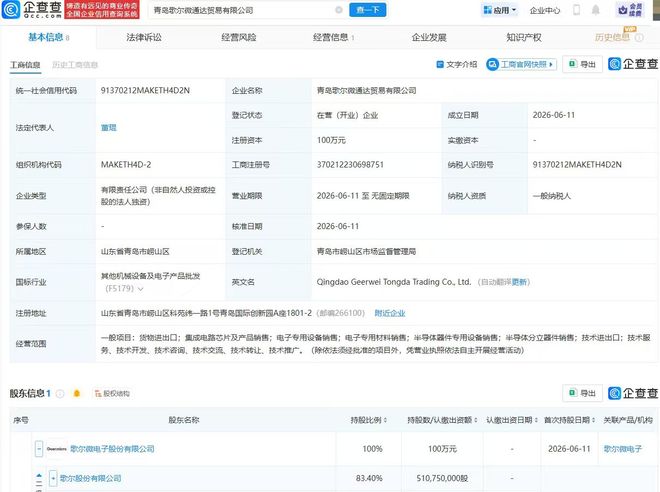Collapse the 歌尔微电子股份有限公司 shareholder row
Viewport: 660px width, 492px height.
pyautogui.click(x=39, y=449)
